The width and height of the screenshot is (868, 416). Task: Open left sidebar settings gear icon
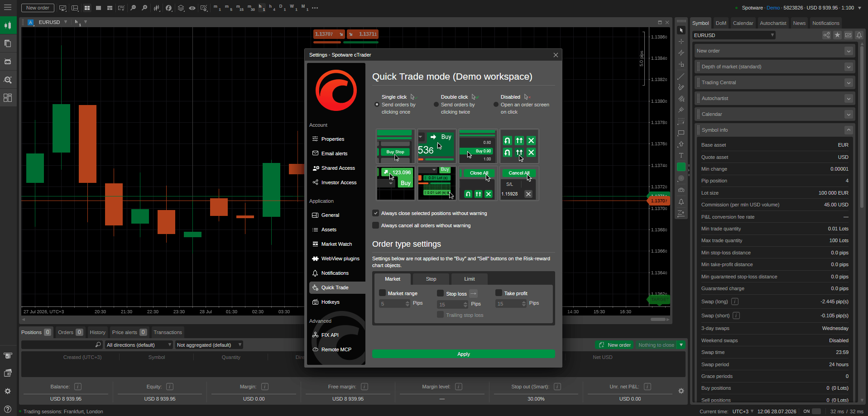tap(8, 391)
